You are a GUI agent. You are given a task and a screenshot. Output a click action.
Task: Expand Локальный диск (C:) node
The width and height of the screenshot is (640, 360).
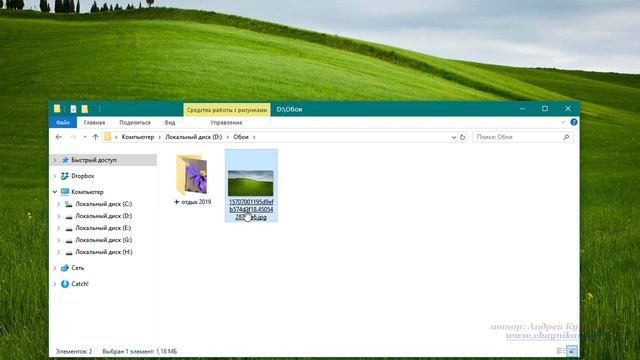(59, 204)
